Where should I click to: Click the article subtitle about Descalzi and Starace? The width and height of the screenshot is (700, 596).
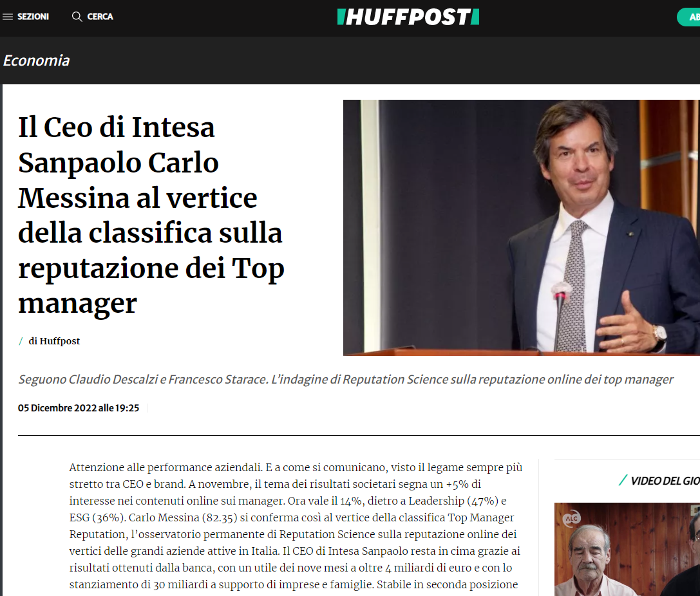(346, 379)
